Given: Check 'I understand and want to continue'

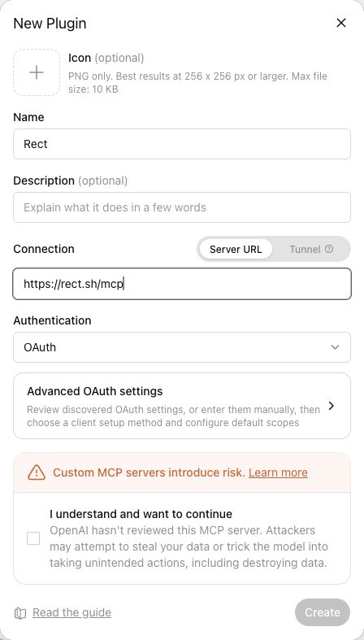Looking at the screenshot, I should pos(33,538).
